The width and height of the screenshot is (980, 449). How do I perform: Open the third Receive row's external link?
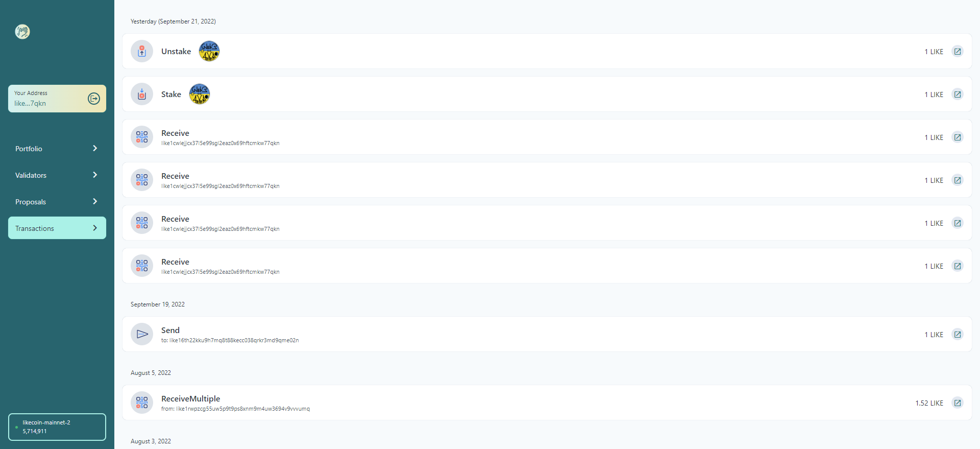(958, 223)
